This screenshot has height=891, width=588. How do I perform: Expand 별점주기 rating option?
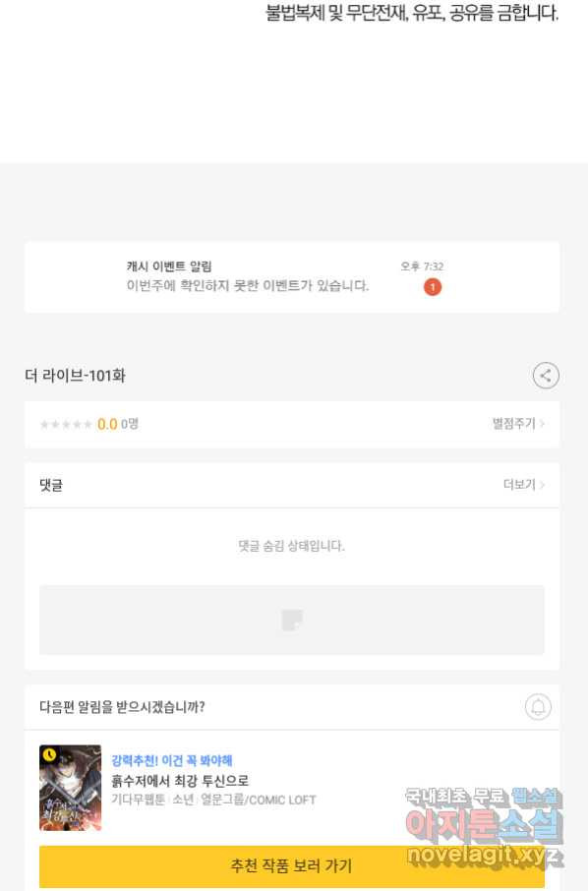click(x=519, y=423)
